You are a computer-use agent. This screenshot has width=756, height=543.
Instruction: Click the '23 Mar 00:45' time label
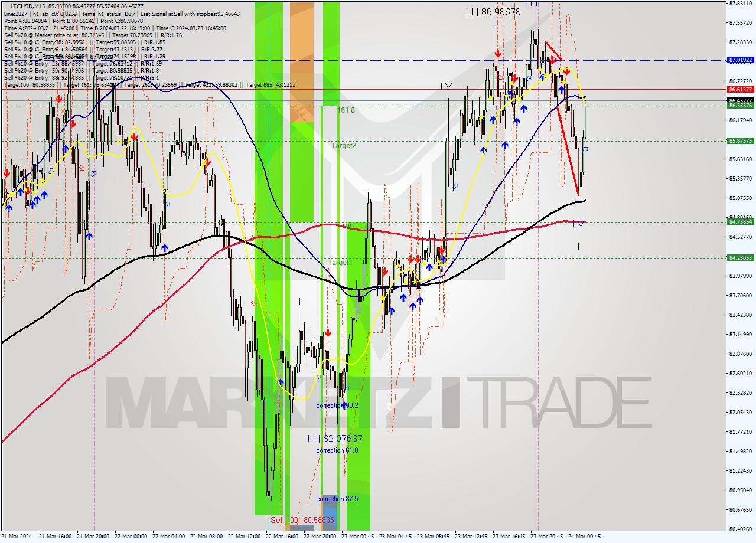(x=358, y=537)
